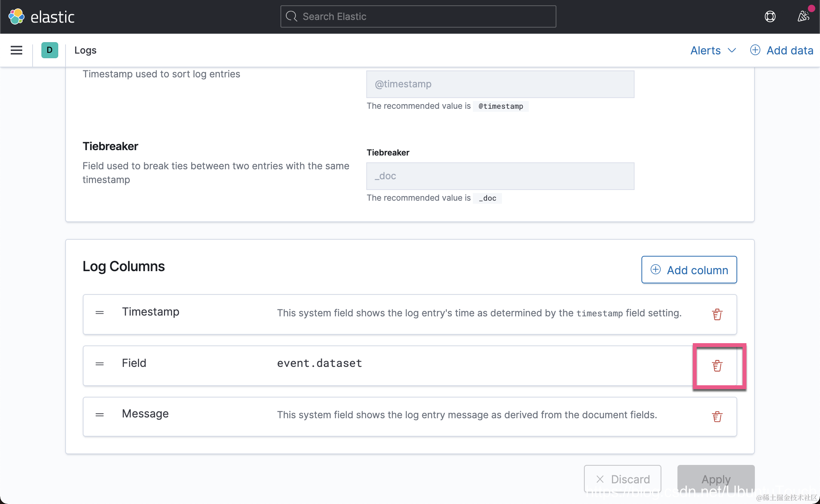Delete the Message log column
Image resolution: width=820 pixels, height=504 pixels.
pos(717,416)
